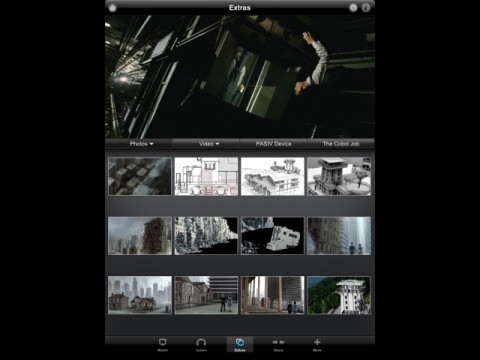The image size is (480, 360).
Task: Select the Extras tab in bottom bar
Action: [240, 345]
